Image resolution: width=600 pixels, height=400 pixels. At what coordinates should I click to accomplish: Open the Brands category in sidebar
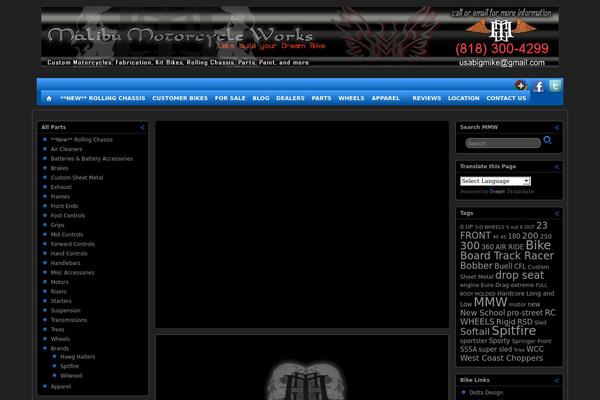coord(60,349)
